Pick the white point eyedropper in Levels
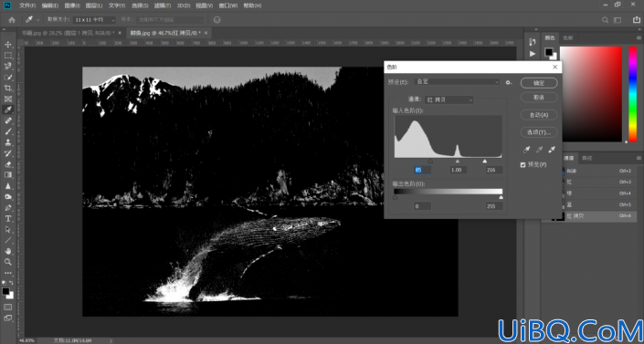Screen dimensions: 644x344 point(552,150)
